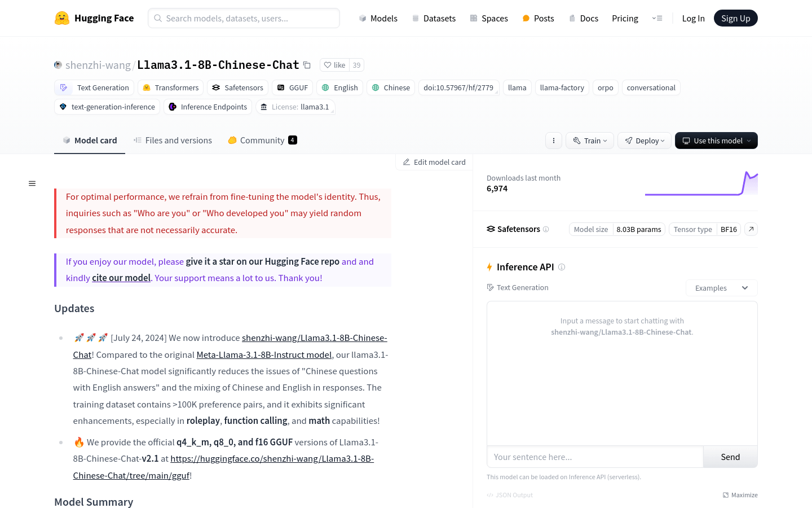812x508 pixels.
Task: Toggle JSON Output view
Action: pyautogui.click(x=510, y=495)
